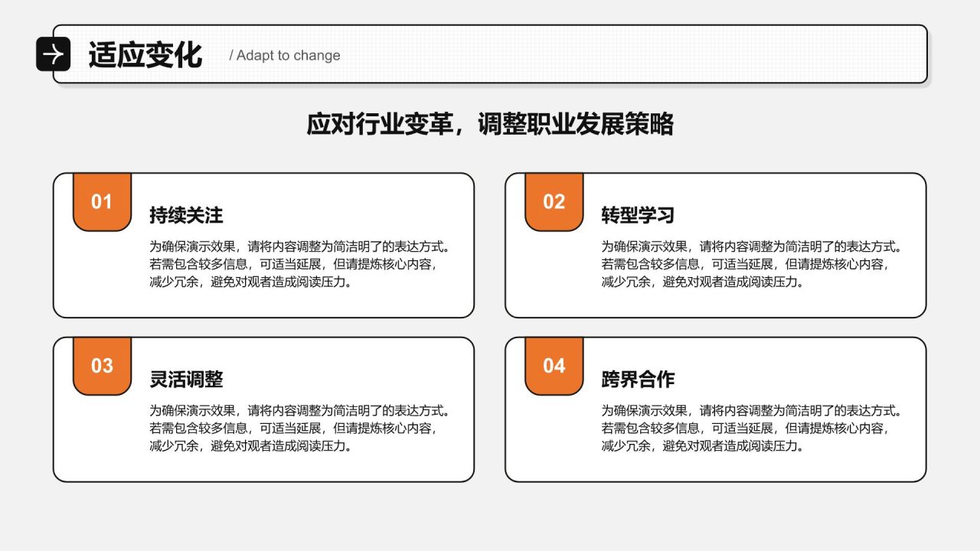
Task: Select first description line under 转型学习
Action: click(x=750, y=246)
